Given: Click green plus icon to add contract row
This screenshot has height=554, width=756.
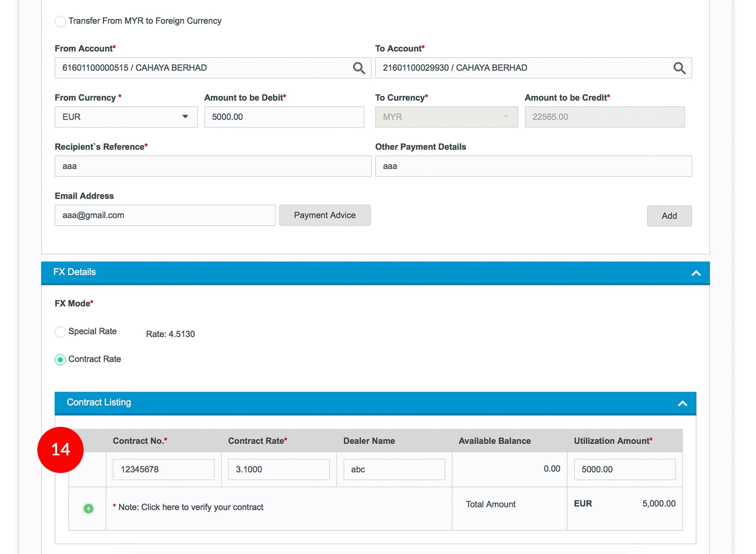Looking at the screenshot, I should 88,509.
